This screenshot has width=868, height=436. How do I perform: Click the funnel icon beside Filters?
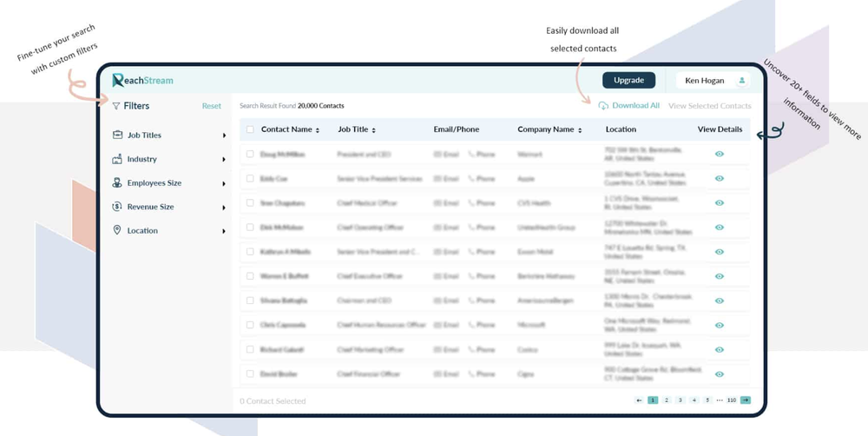click(x=115, y=106)
